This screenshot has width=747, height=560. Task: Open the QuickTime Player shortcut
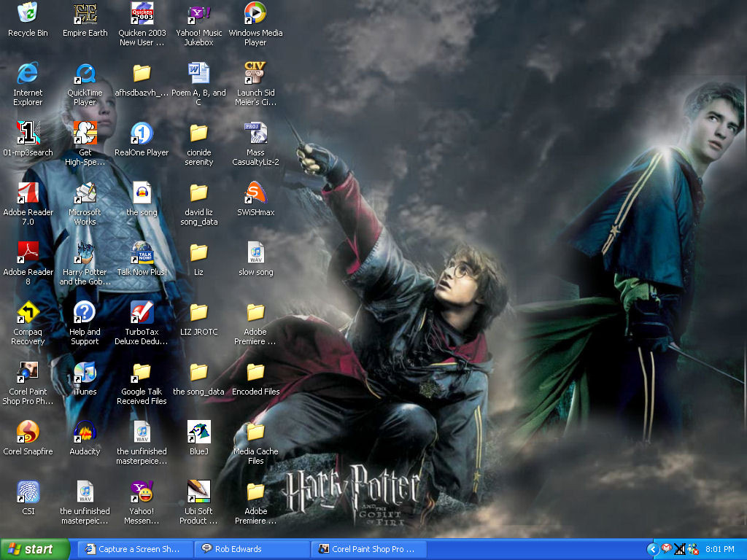coord(85,74)
